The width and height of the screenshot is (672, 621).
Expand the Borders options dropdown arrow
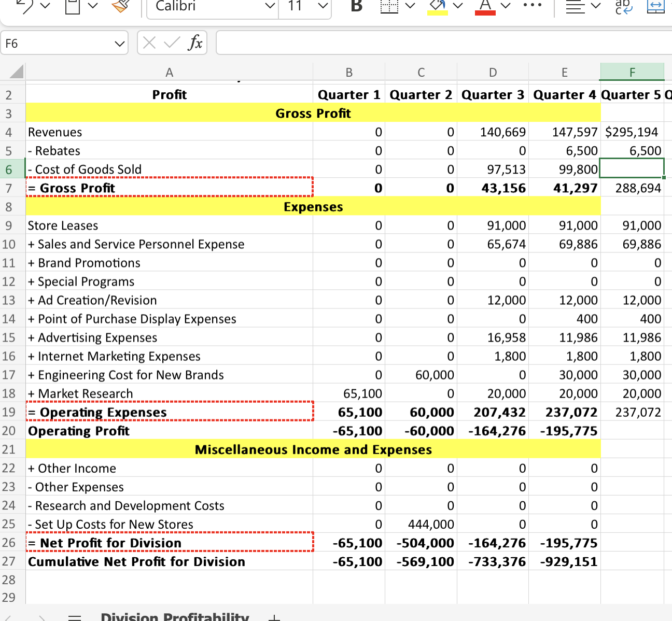point(410,6)
